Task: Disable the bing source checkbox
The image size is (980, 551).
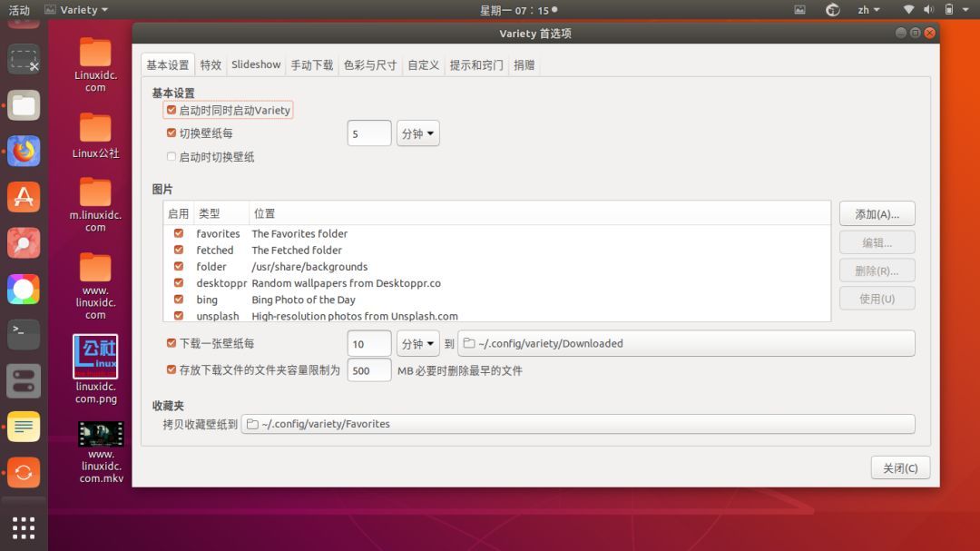Action: [179, 300]
